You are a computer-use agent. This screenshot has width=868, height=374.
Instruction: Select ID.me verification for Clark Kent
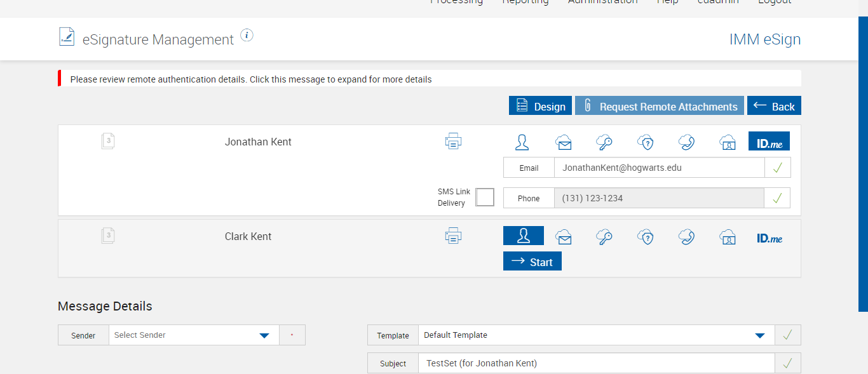(770, 238)
